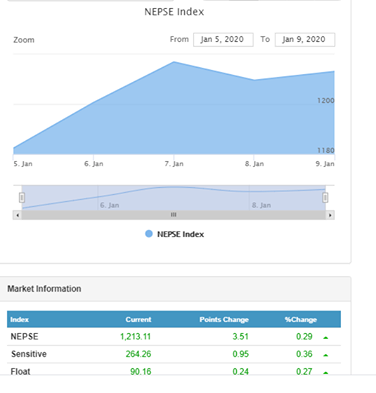Click the 5. Jan x-axis label

coord(23,164)
